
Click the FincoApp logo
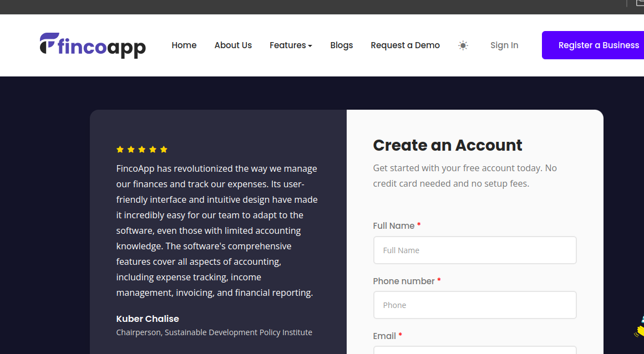pyautogui.click(x=93, y=45)
